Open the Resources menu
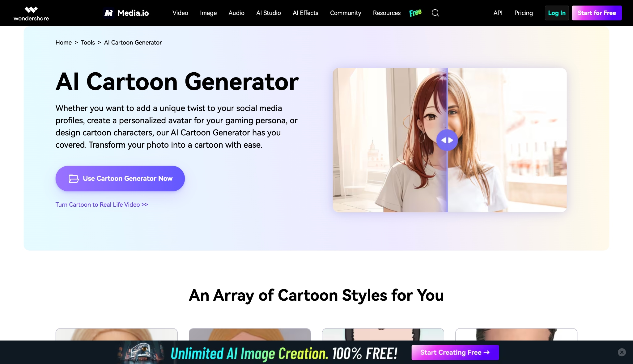 387,13
